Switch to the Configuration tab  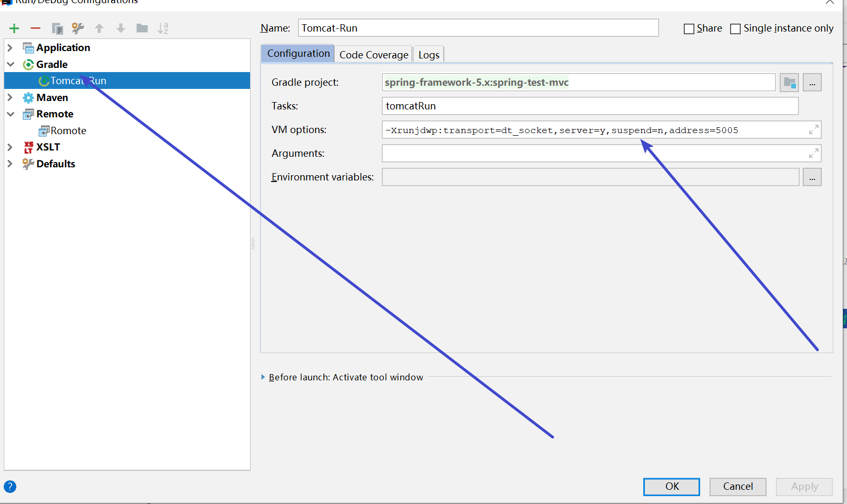(298, 54)
